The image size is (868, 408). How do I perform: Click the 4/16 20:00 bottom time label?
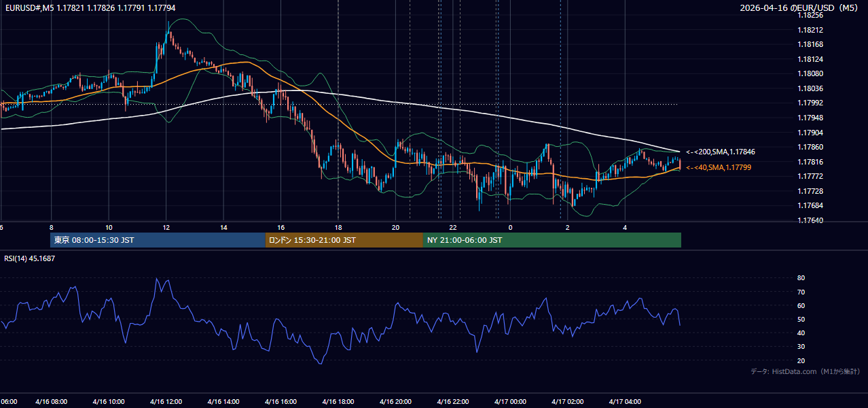395,402
